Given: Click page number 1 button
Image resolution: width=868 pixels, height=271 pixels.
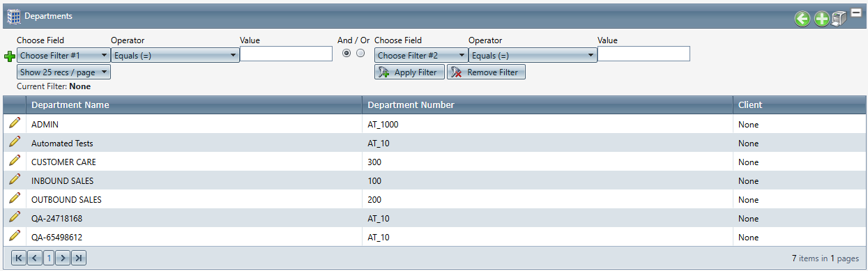Looking at the screenshot, I should click(x=49, y=258).
